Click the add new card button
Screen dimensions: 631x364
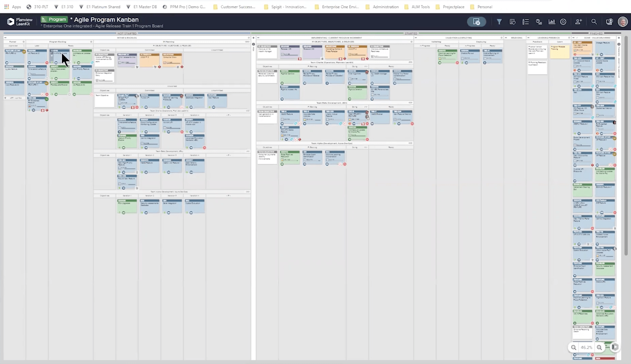(476, 22)
